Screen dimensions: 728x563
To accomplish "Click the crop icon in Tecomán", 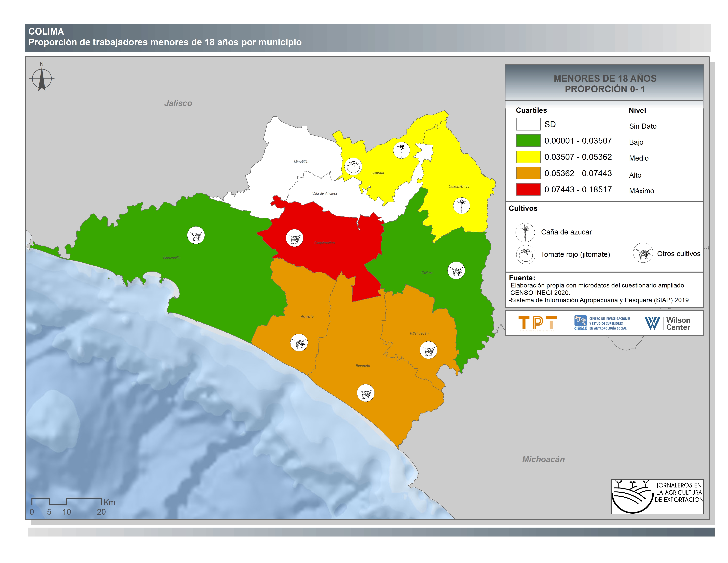I will (x=366, y=393).
